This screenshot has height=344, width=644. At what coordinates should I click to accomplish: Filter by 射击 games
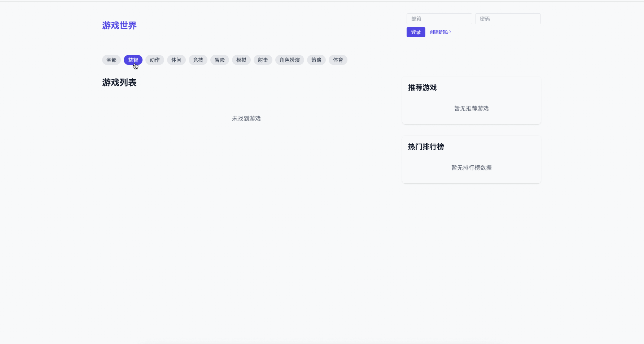pos(263,60)
